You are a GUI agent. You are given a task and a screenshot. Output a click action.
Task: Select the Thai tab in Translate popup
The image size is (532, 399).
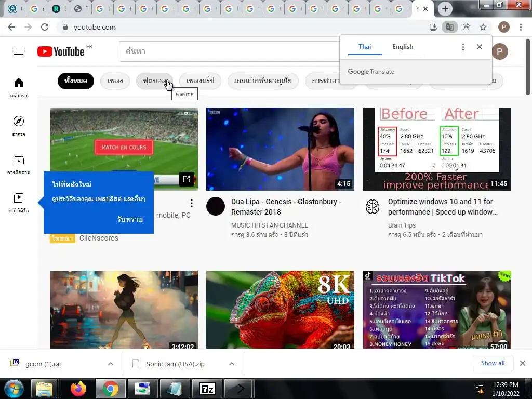coord(365,47)
